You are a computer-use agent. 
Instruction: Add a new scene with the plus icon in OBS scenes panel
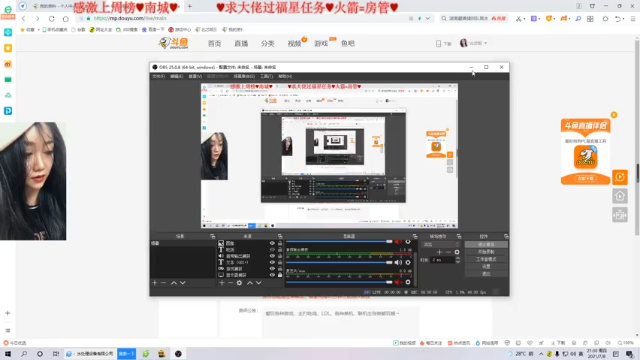[155, 282]
